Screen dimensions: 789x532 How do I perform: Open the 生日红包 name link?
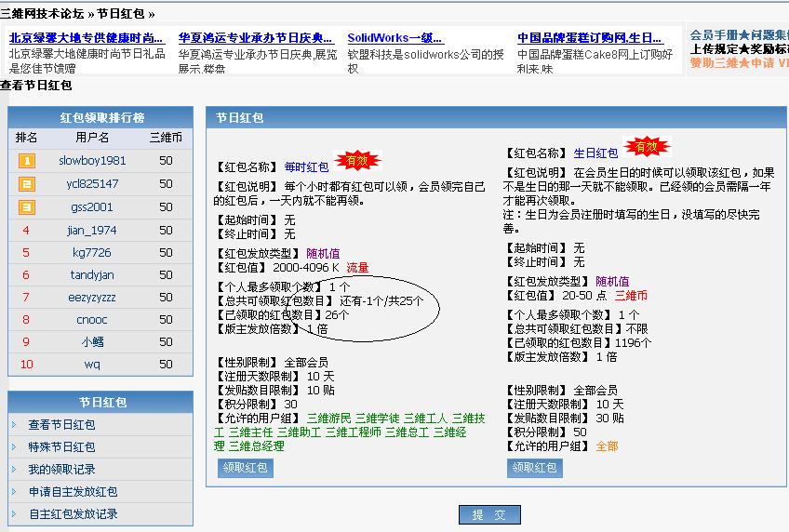(595, 153)
